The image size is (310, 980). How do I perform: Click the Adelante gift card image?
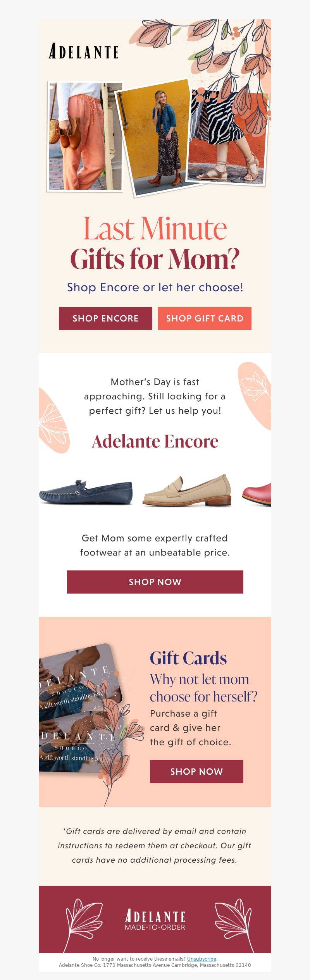tap(81, 709)
